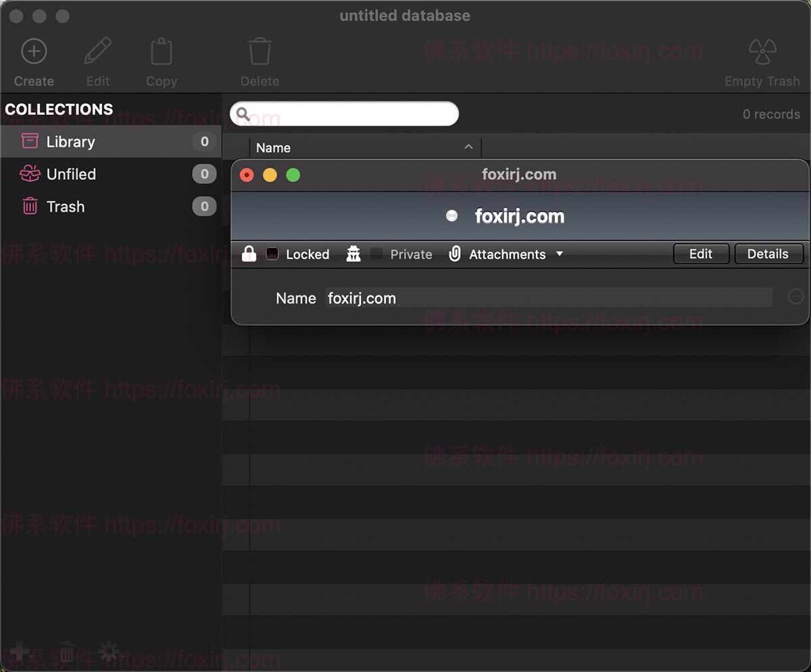Select the Edit pencil icon in toolbar
811x672 pixels.
[x=97, y=51]
